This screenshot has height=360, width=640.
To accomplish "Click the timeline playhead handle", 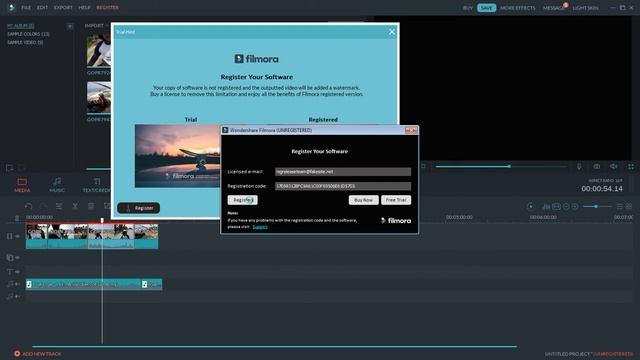I will (x=102, y=220).
